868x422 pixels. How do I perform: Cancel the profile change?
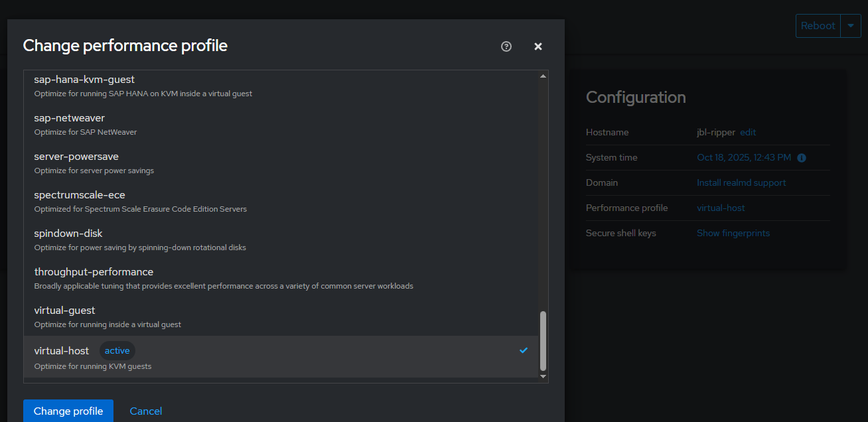tap(146, 411)
